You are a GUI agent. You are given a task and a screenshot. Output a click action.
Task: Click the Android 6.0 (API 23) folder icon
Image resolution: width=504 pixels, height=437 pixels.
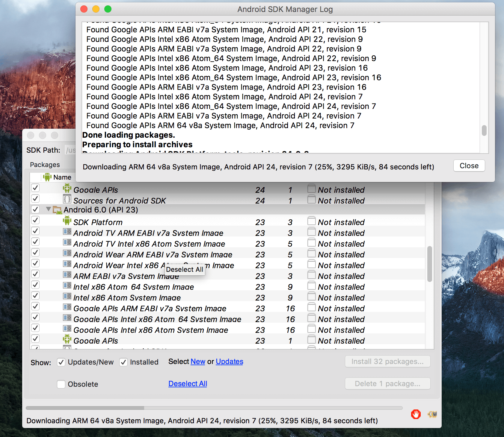[57, 210]
